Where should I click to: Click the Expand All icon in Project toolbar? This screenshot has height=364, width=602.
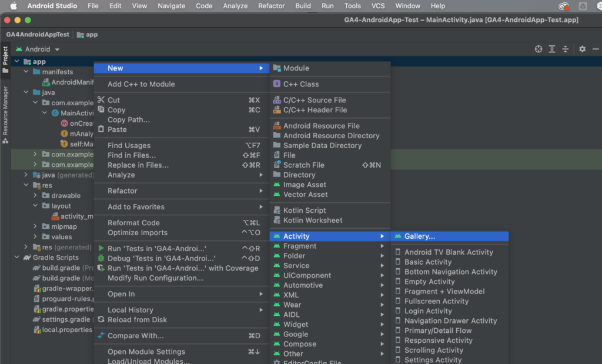pos(552,49)
